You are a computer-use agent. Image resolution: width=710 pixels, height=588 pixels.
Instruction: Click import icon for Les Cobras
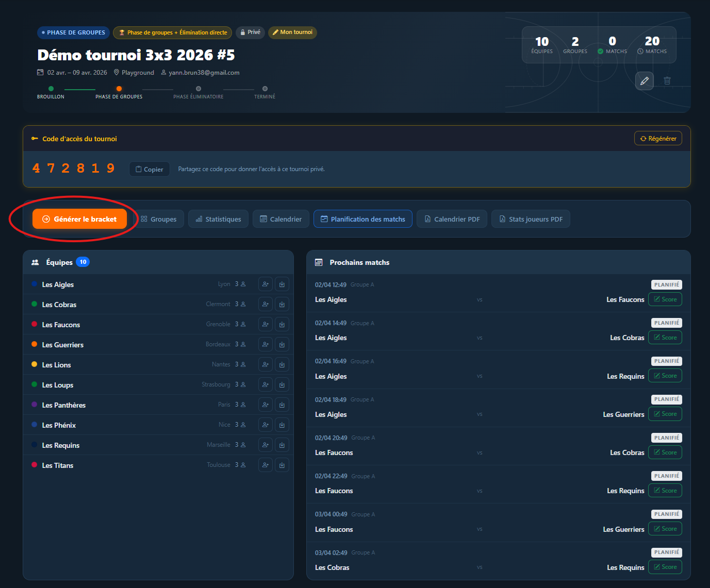pyautogui.click(x=282, y=304)
